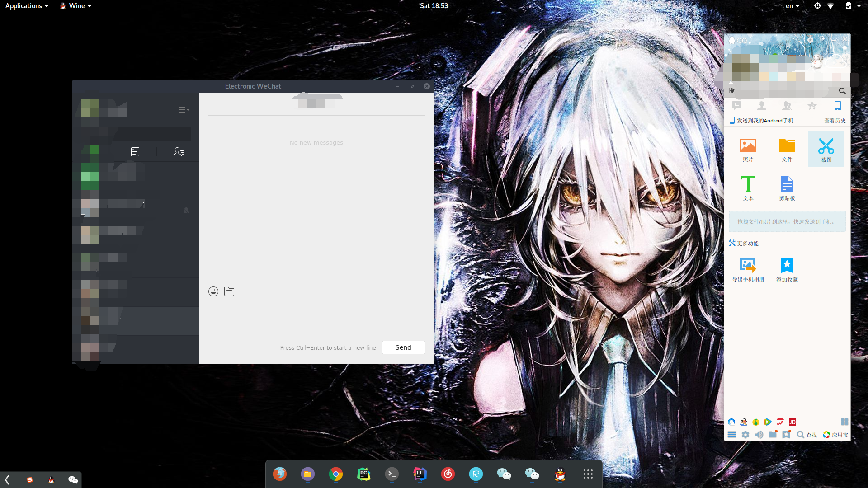Collapse the bottom-left tray arrow

coord(7,479)
